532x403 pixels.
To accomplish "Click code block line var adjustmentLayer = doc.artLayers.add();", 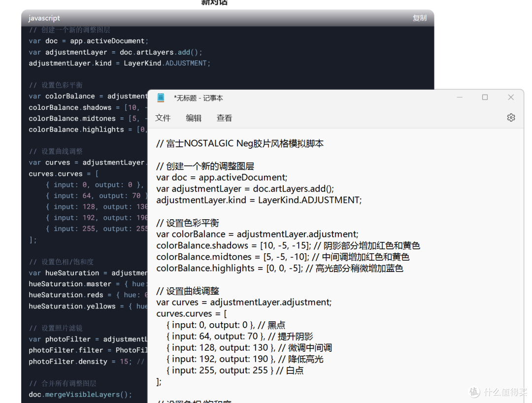I will click(x=115, y=52).
